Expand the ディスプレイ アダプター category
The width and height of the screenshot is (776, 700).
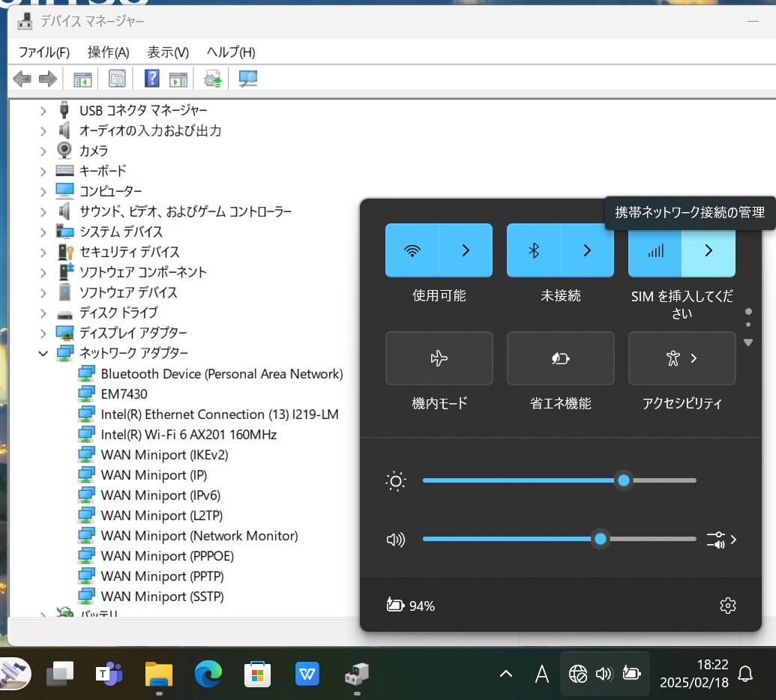[43, 333]
